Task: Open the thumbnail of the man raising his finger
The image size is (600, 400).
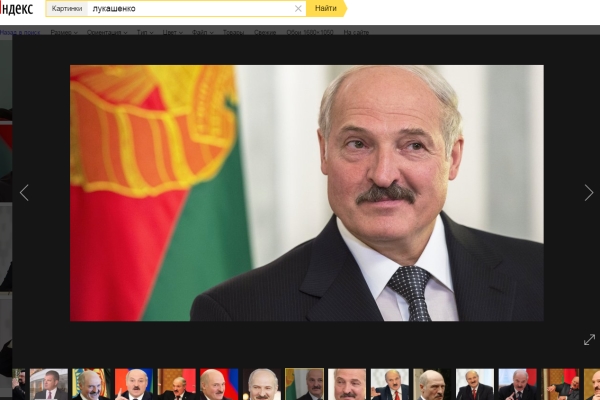Action: [x=134, y=384]
